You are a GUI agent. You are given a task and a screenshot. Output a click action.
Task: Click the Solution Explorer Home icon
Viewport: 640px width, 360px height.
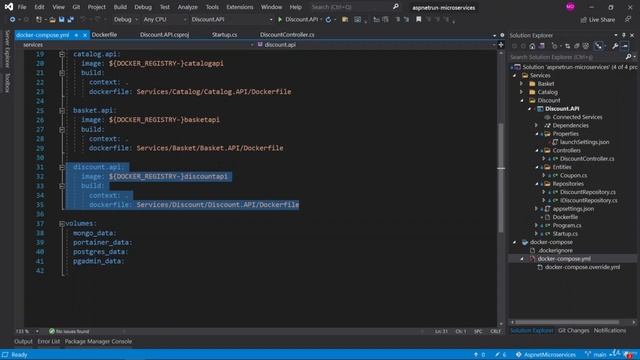[x=532, y=46]
